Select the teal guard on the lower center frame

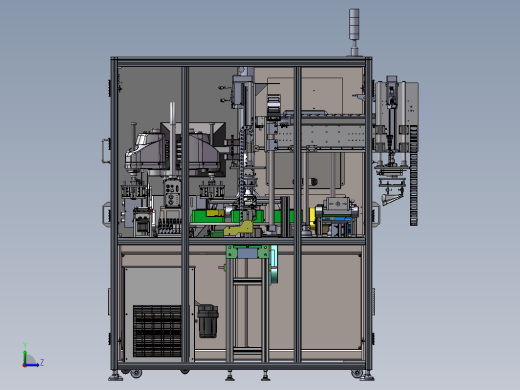coord(274,265)
